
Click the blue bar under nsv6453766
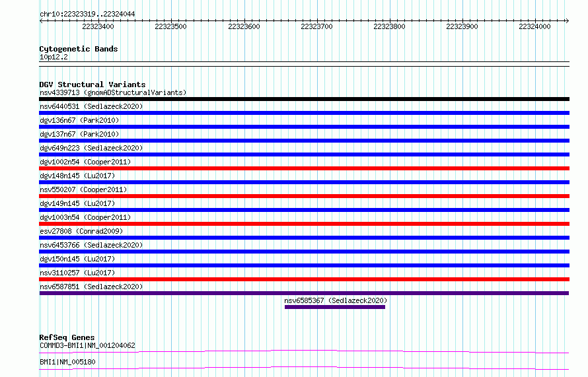point(304,252)
